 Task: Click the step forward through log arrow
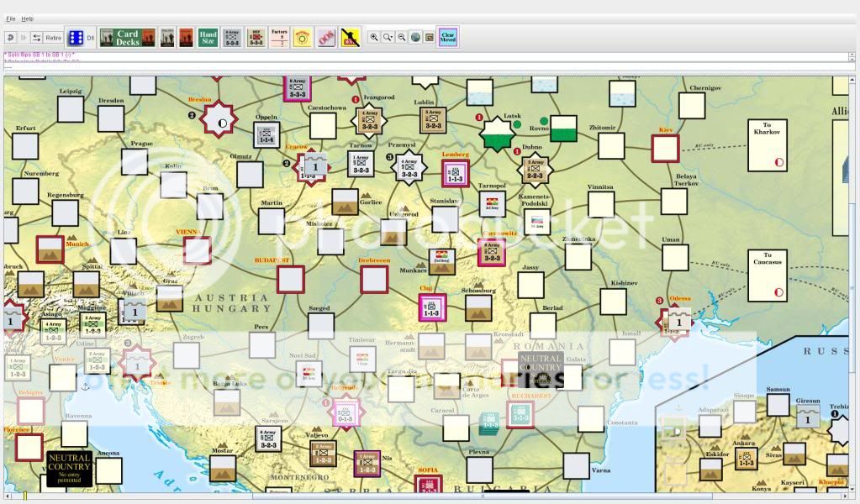click(x=24, y=37)
